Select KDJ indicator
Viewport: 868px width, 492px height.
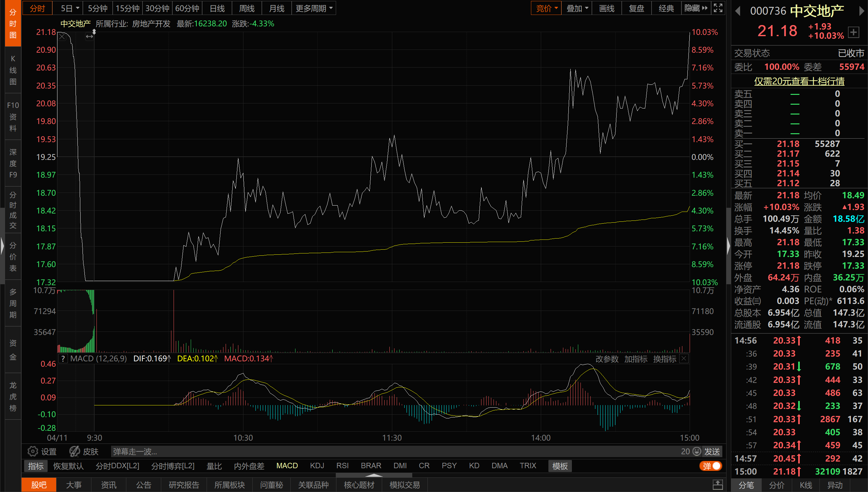click(x=317, y=466)
